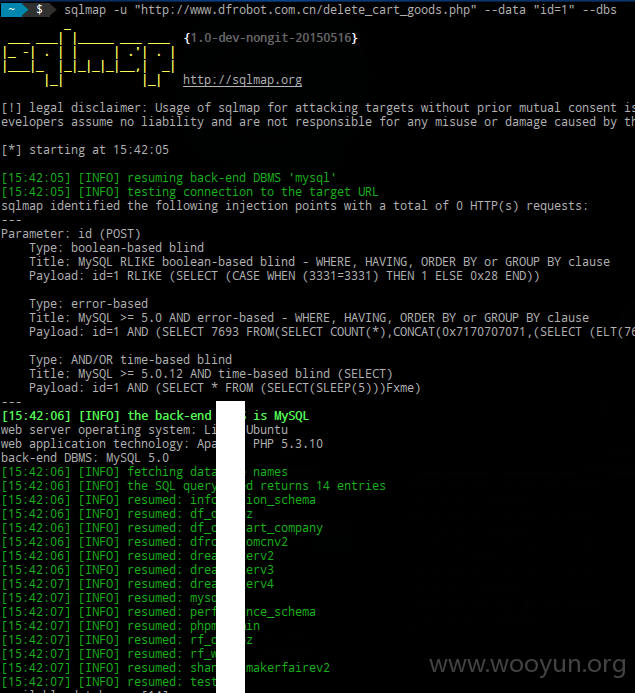Click 'Type: AND/OR time-based blind' line
The height and width of the screenshot is (693, 635).
click(x=130, y=360)
